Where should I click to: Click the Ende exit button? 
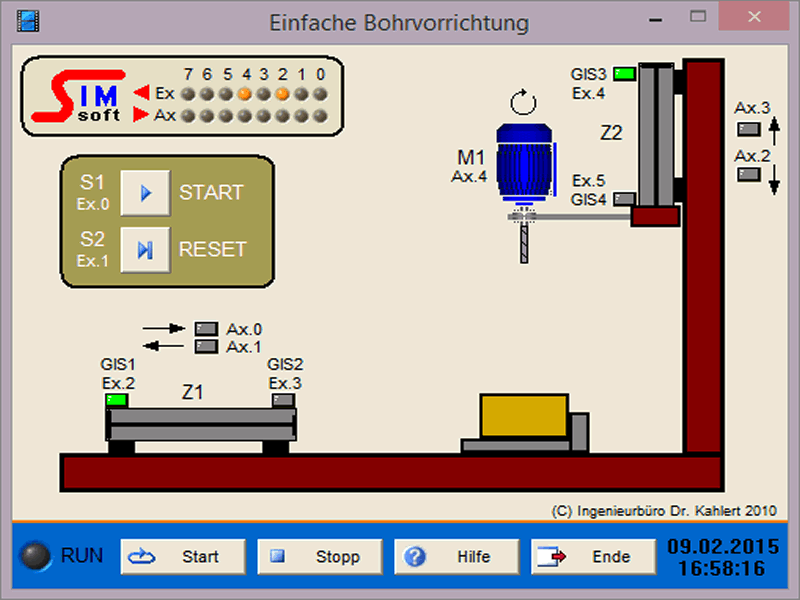point(594,556)
